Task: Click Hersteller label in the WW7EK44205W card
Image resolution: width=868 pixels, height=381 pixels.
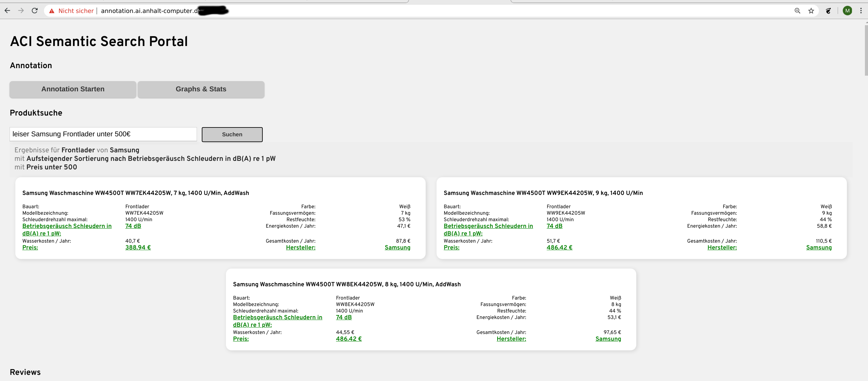Action: (301, 247)
